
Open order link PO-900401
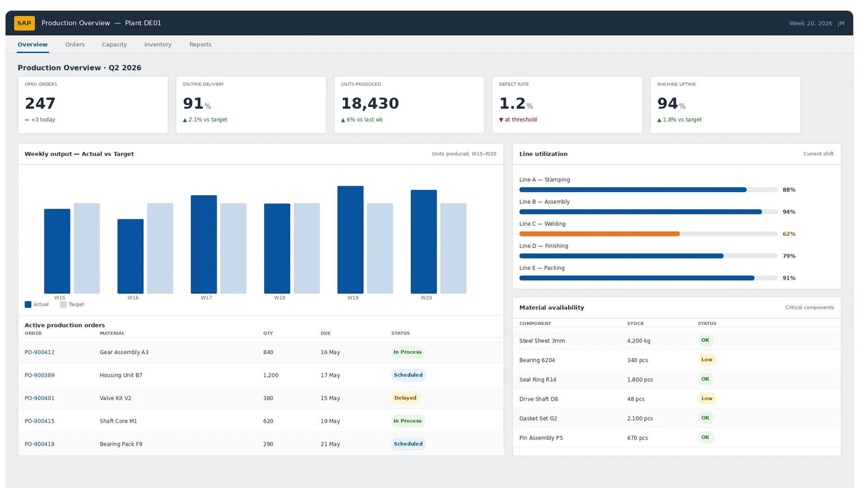pos(39,399)
